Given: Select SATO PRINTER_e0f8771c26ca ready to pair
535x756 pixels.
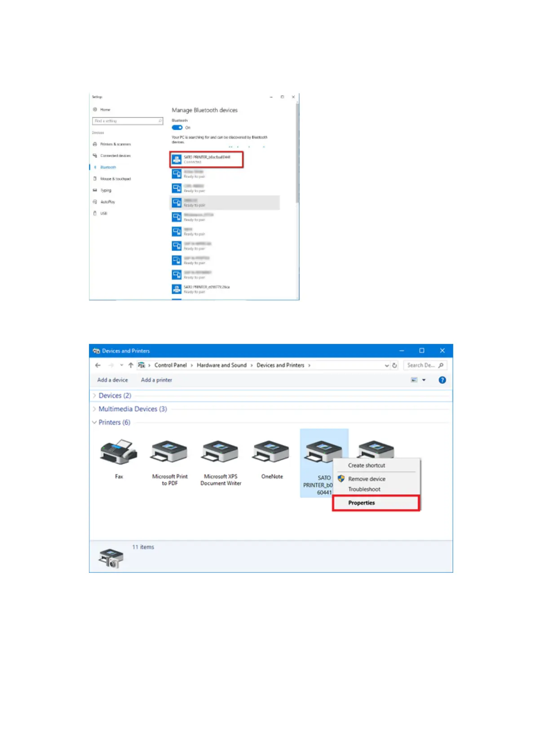Looking at the screenshot, I should pyautogui.click(x=201, y=289).
